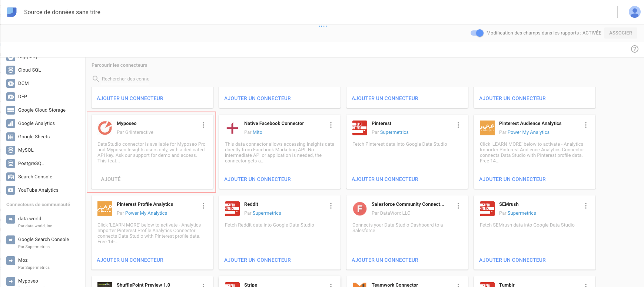Viewport: 644px width, 287px height.
Task: Add the Pinterest Profile Analytics connector
Action: [x=130, y=260]
